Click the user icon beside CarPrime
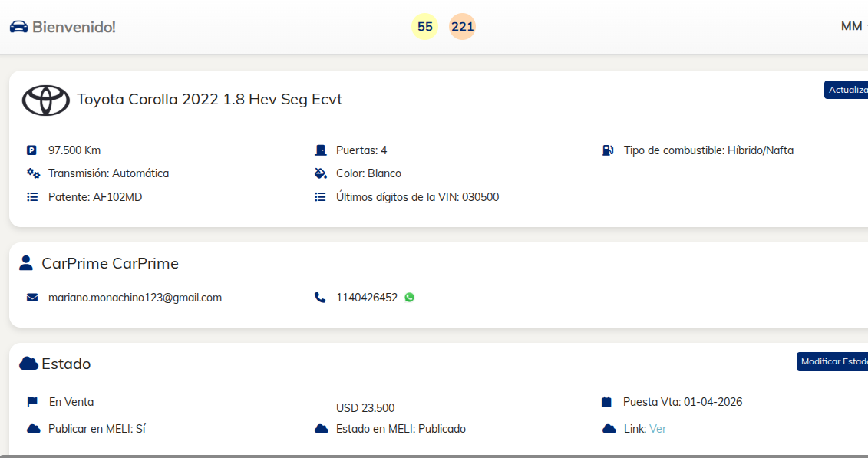Screen dimensions: 868x458 (26, 264)
